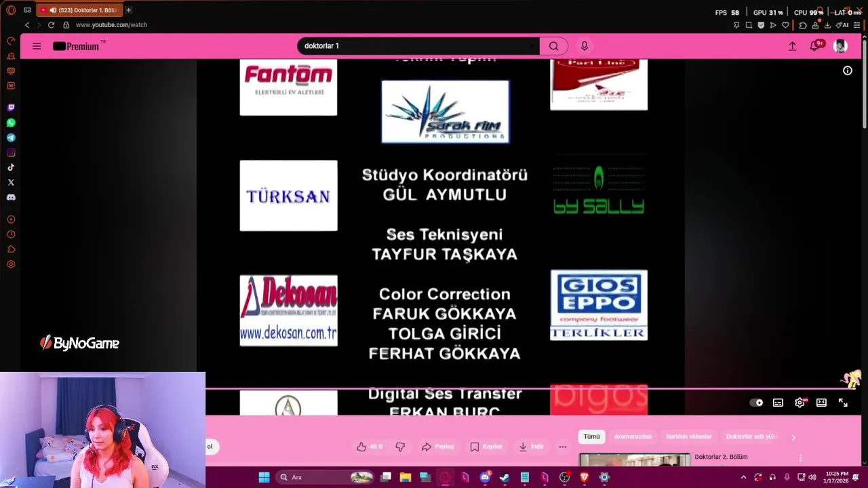
Task: Select the Aramanızdan filter chip
Action: click(633, 436)
